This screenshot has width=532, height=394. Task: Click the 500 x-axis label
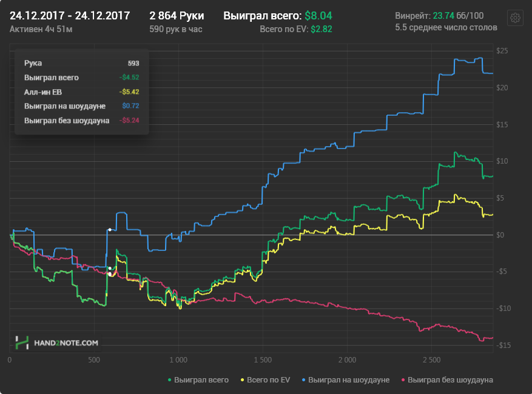[94, 360]
